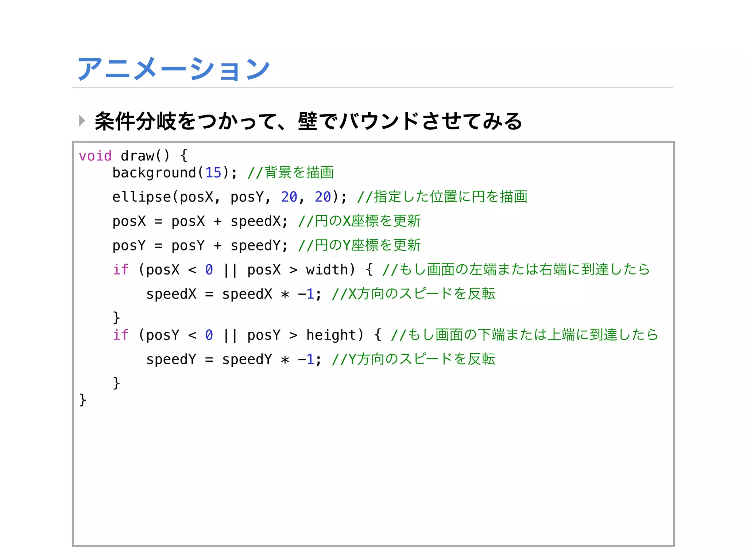Viewport: 747px width, 560px height.
Task: Click the code 'posX = posX + speedX;'
Action: 200,221
